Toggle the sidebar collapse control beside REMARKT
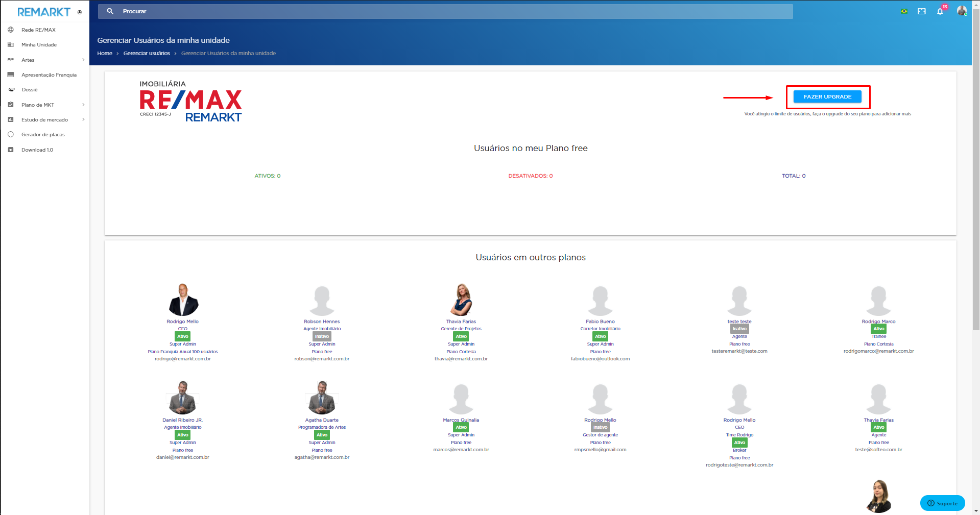This screenshot has height=515, width=980. (80, 12)
